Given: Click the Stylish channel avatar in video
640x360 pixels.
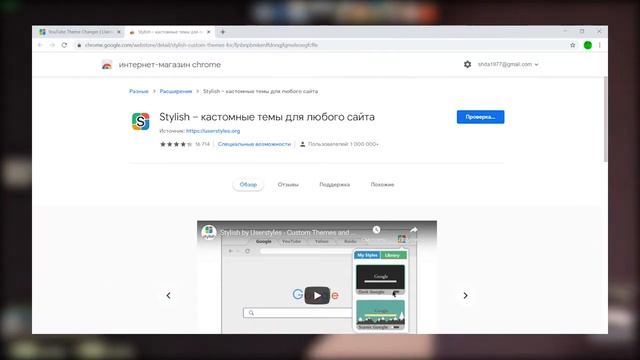Looking at the screenshot, I should tap(209, 232).
